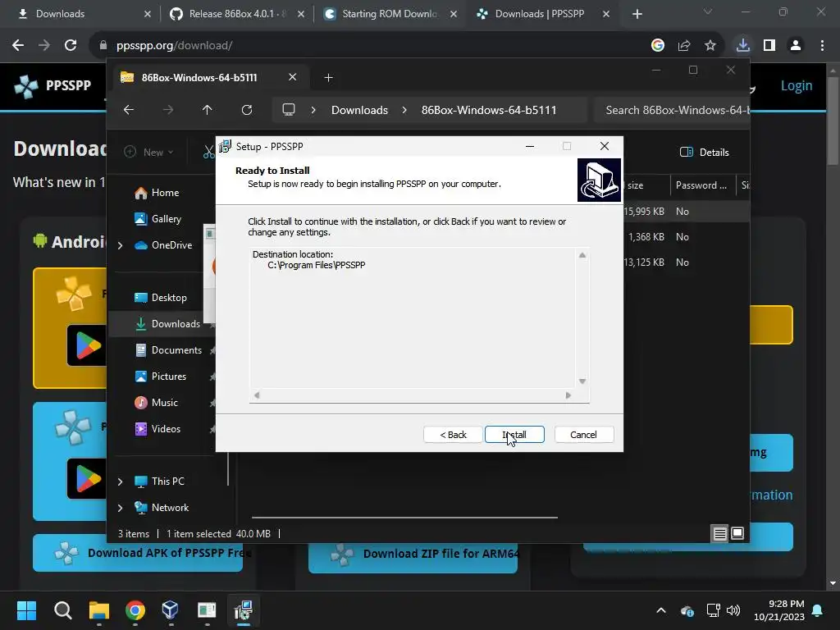Share this page from the address bar
This screenshot has height=630, width=840.
coord(684,46)
